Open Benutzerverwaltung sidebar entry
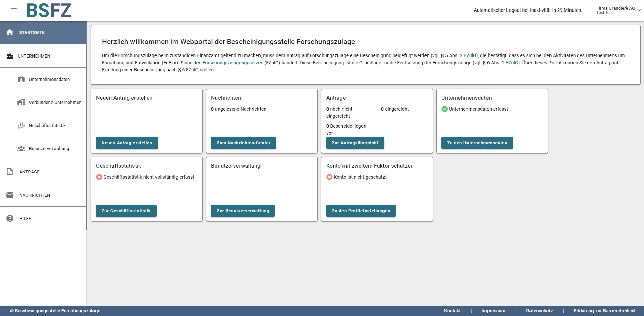The width and height of the screenshot is (644, 316). click(x=43, y=148)
